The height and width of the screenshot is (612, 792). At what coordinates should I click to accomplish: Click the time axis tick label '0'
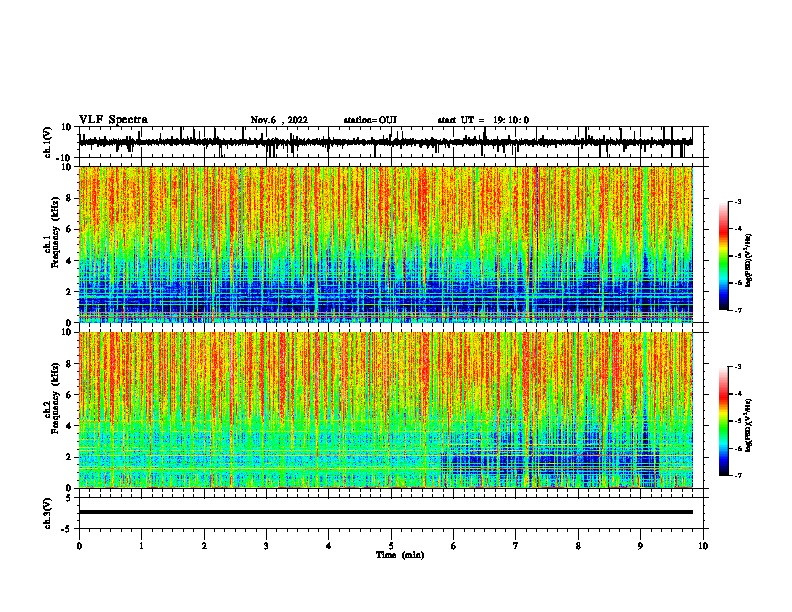79,546
